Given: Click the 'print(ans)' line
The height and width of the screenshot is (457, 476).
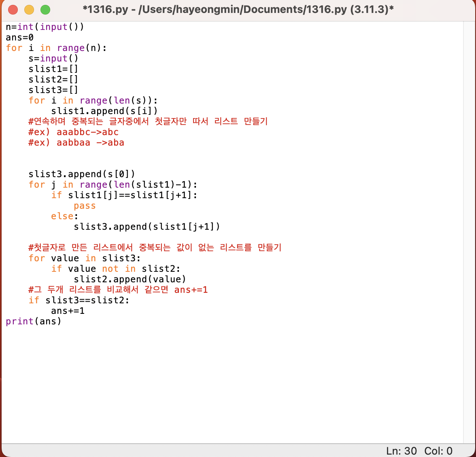Looking at the screenshot, I should [33, 321].
